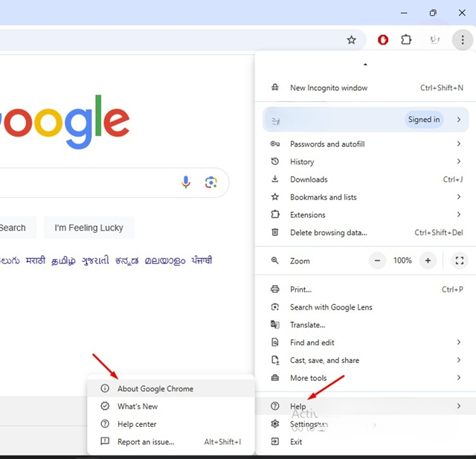476x459 pixels.
Task: Select About Google Chrome
Action: (170, 388)
